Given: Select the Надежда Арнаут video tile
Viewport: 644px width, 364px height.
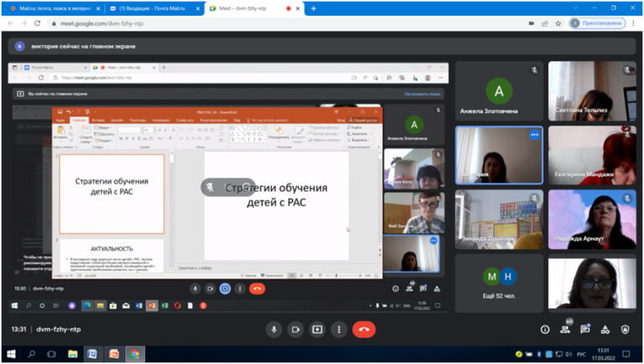Looking at the screenshot, I should coord(592,220).
